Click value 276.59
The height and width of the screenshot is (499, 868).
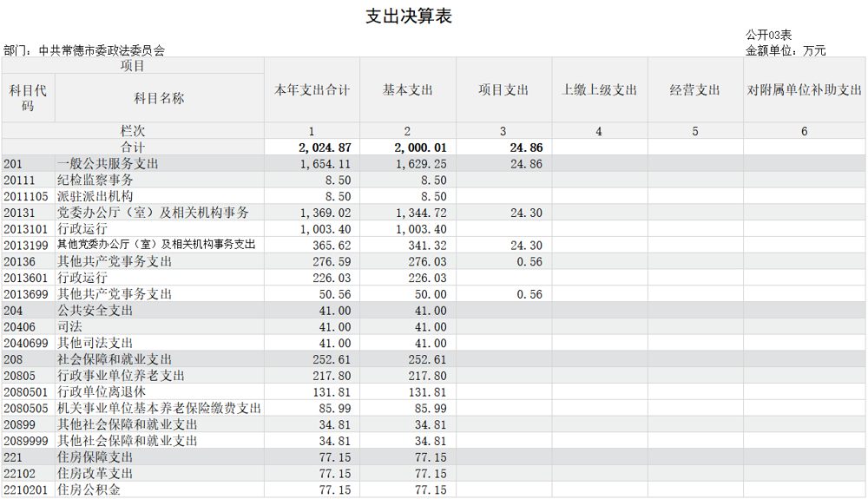[332, 262]
